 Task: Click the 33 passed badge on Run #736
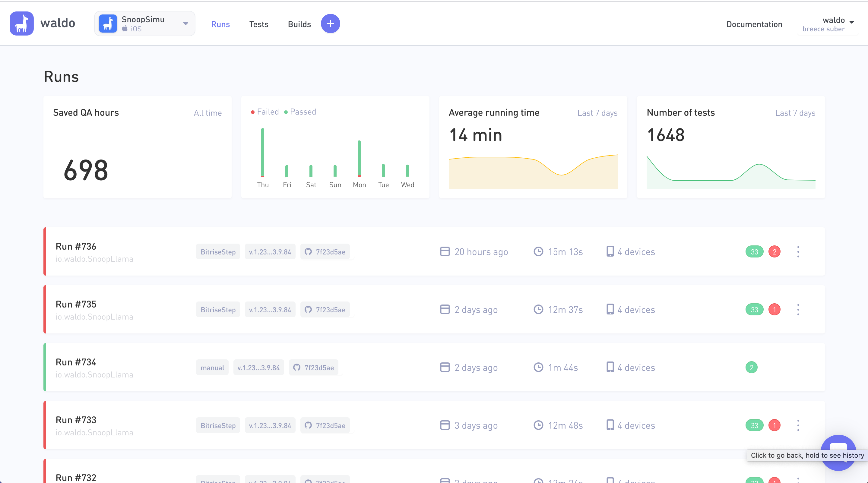(x=754, y=252)
